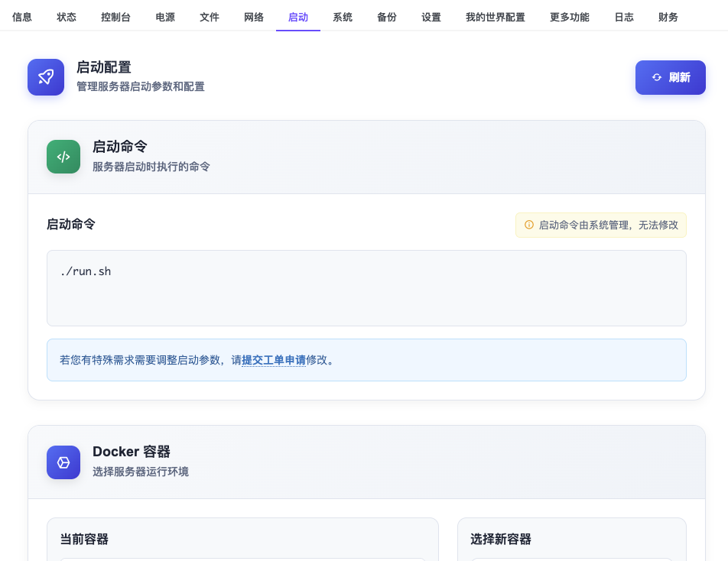The height and width of the screenshot is (561, 728).
Task: Click the Docker 容器 hexagon icon
Action: 63,462
